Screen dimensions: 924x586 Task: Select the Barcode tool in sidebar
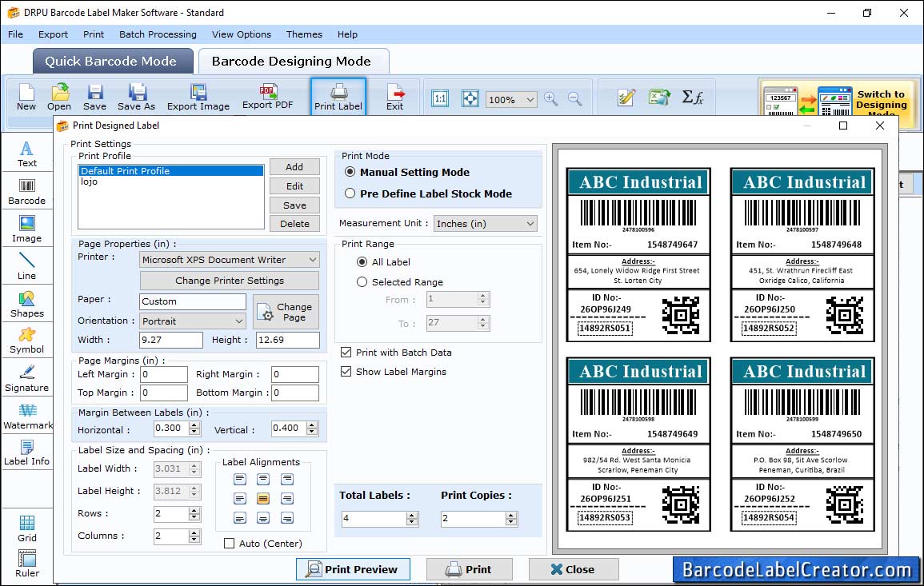[x=26, y=193]
